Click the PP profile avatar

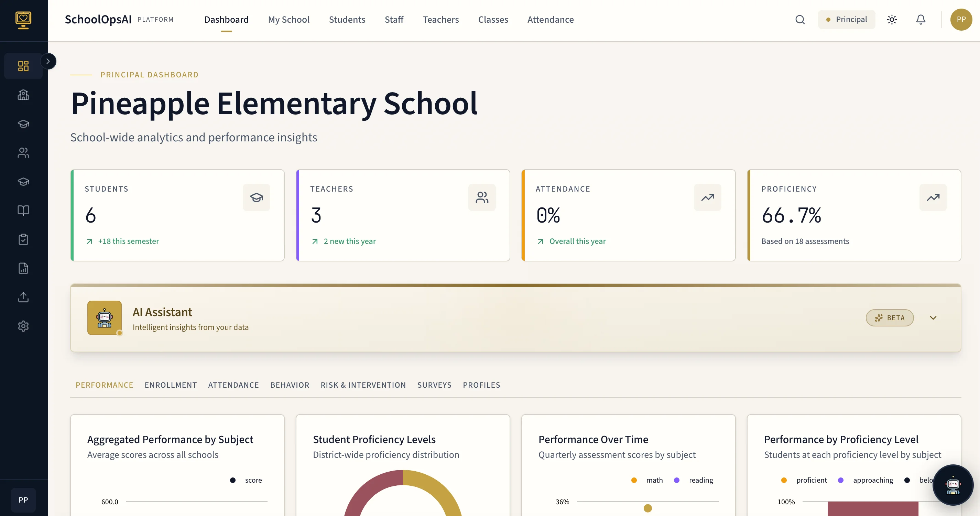coord(961,19)
